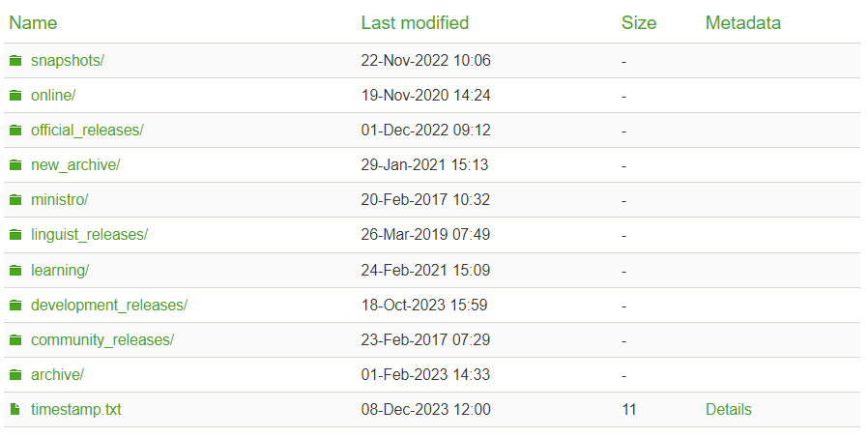
Task: Click the folder icon next to ministro/
Action: [15, 200]
